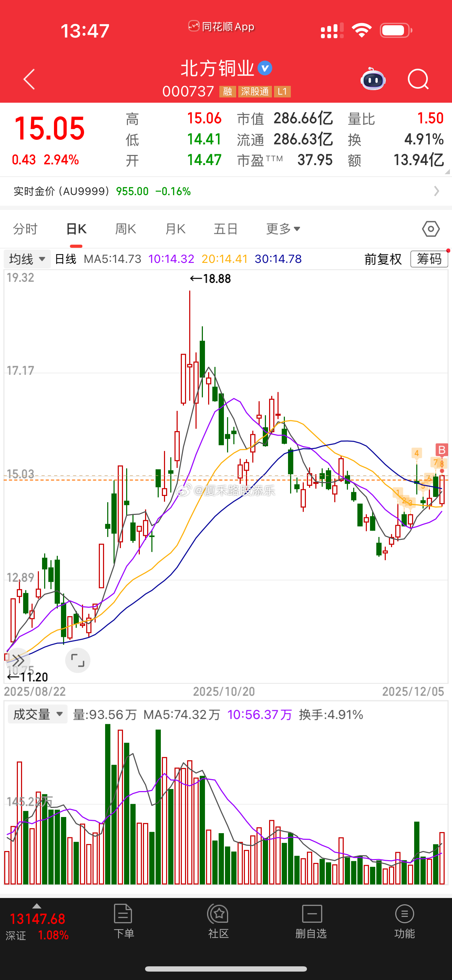Viewport: 452px width, 980px height.
Task: Tap the 2025/12/05 date label
Action: 413,691
